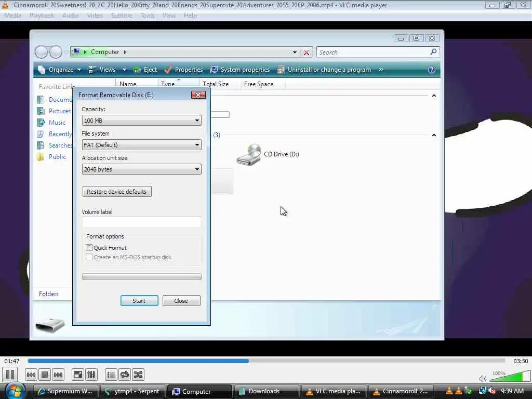The width and height of the screenshot is (532, 399).
Task: Open the VLC View menu
Action: [169, 16]
